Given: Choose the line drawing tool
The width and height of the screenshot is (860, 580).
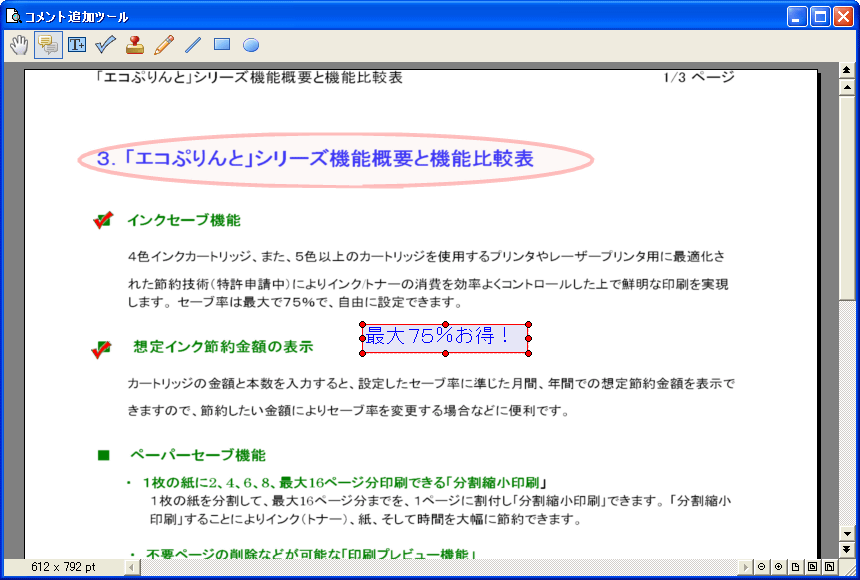Looking at the screenshot, I should (193, 45).
